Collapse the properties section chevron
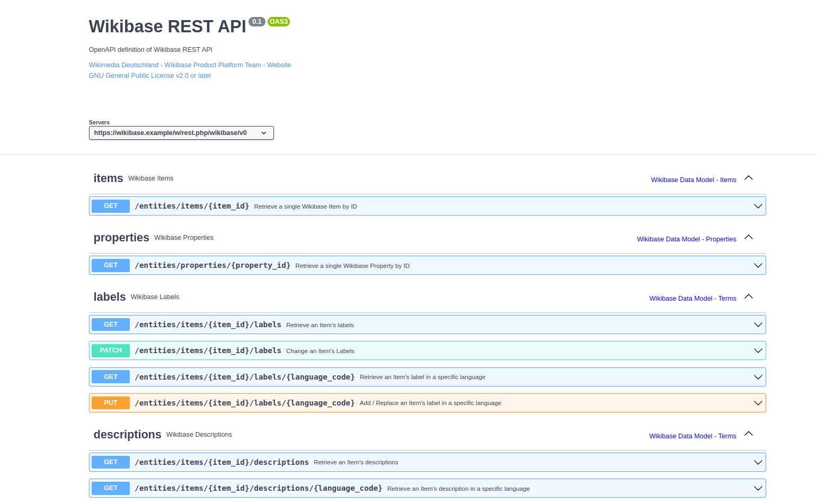The image size is (817, 504). coord(748,238)
